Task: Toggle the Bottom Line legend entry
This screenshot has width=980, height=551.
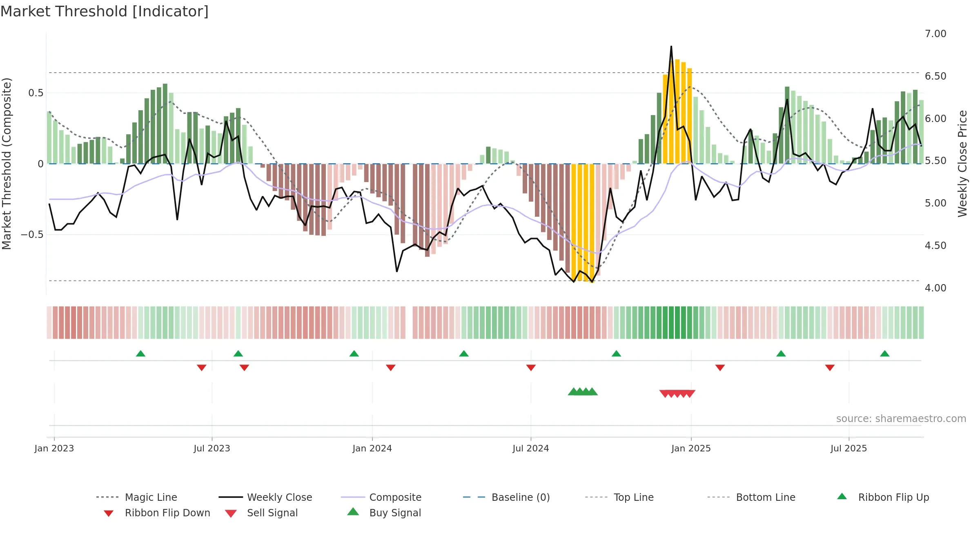Action: 751,497
